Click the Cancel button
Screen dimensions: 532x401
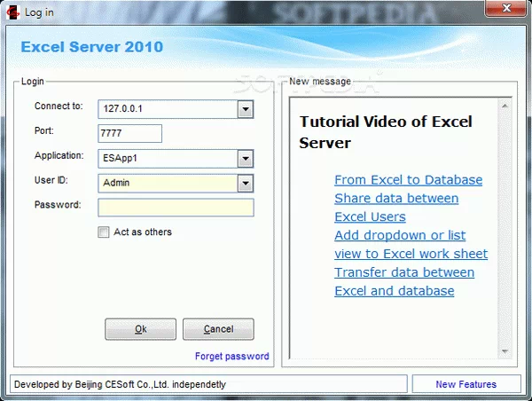coord(218,329)
